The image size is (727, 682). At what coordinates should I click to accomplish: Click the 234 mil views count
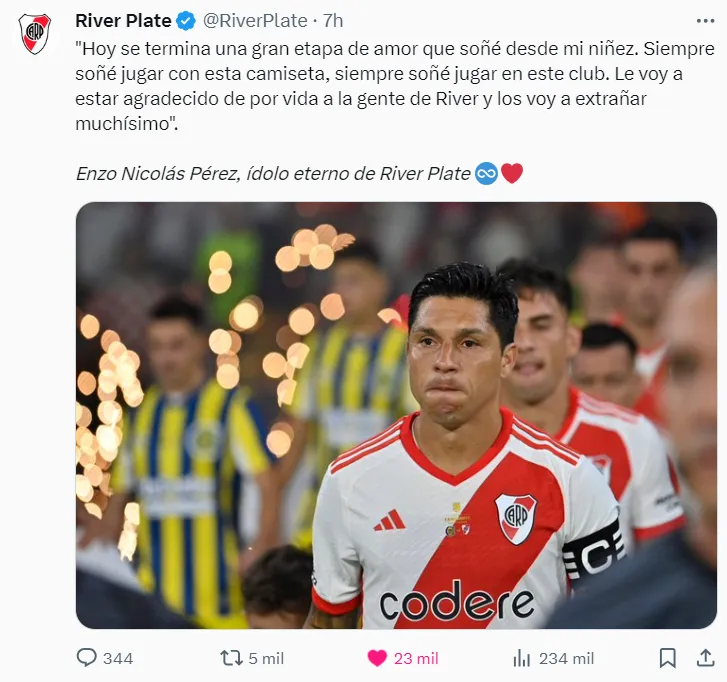[x=566, y=658]
